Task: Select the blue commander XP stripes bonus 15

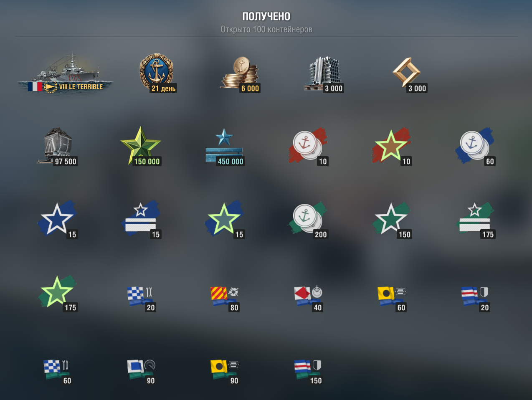Action: tap(141, 219)
